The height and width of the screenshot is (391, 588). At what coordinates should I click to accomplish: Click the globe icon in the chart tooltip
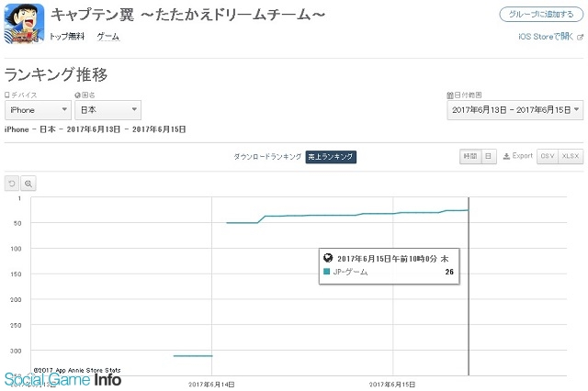tap(328, 258)
